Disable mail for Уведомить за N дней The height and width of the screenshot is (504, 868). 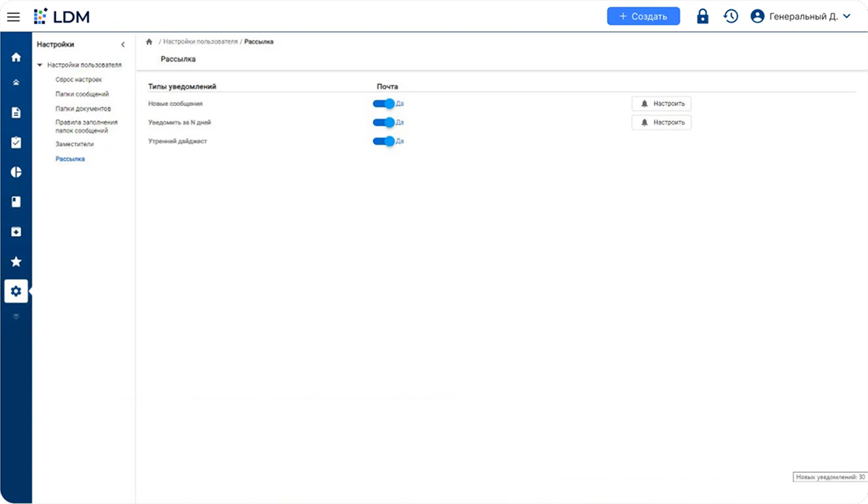click(x=384, y=122)
